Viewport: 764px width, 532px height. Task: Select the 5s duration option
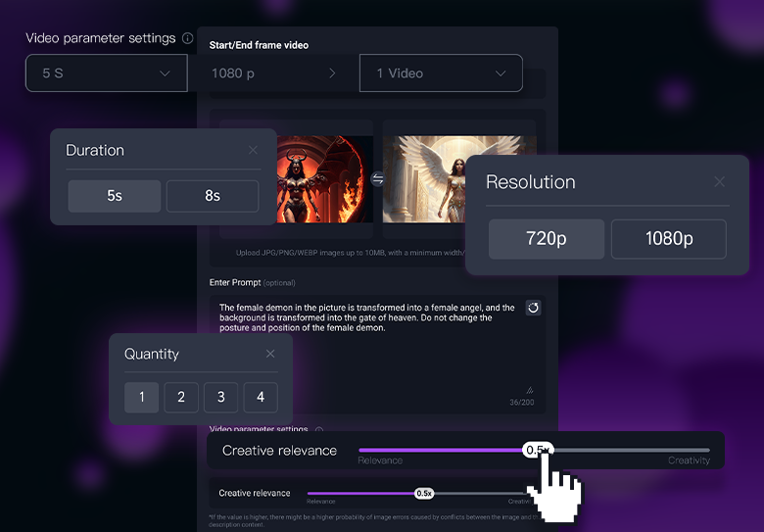tap(115, 196)
